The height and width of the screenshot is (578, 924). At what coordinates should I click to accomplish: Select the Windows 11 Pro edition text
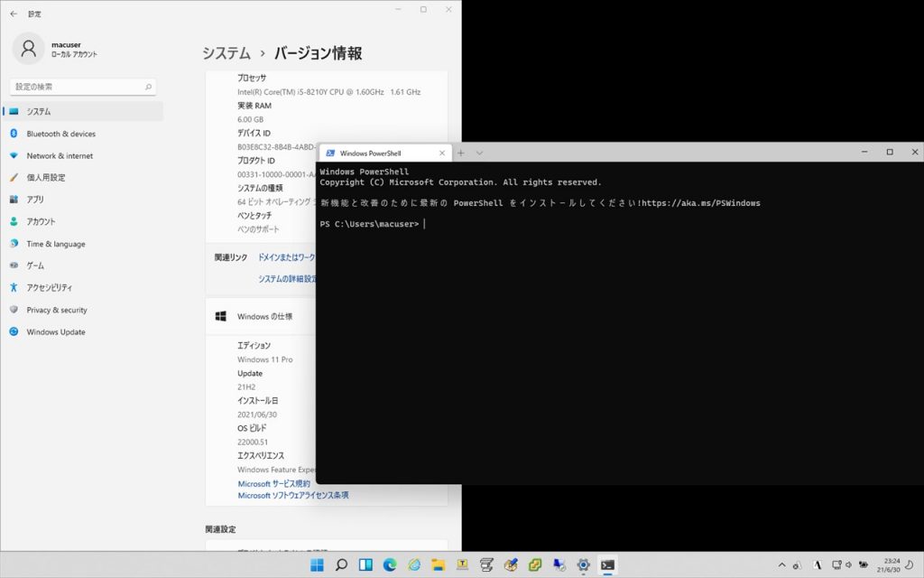click(264, 359)
